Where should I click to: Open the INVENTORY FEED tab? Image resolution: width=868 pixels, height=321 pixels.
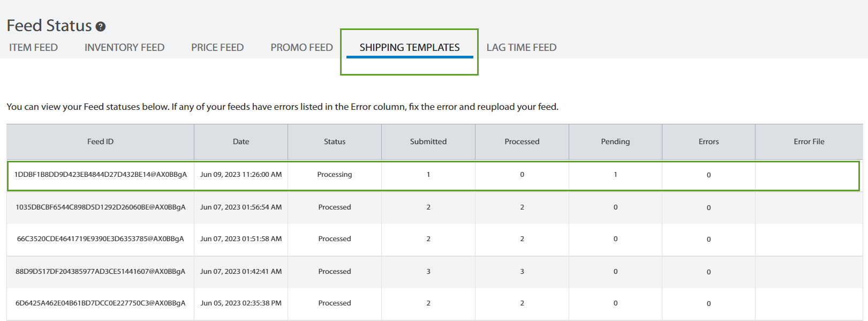click(124, 47)
